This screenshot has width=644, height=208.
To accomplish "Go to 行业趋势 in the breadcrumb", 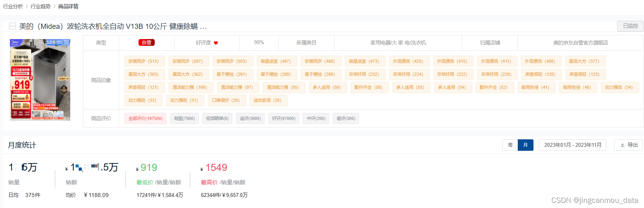I will click(x=41, y=6).
